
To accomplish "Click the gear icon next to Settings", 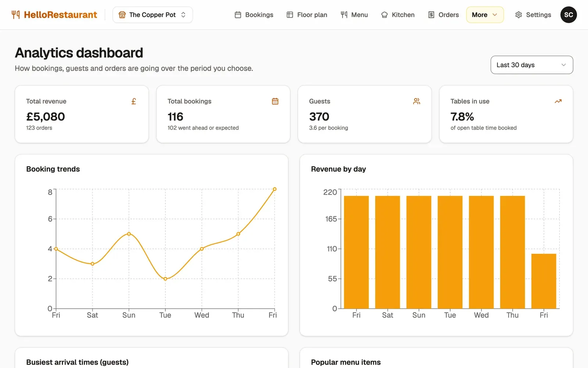I will 519,15.
